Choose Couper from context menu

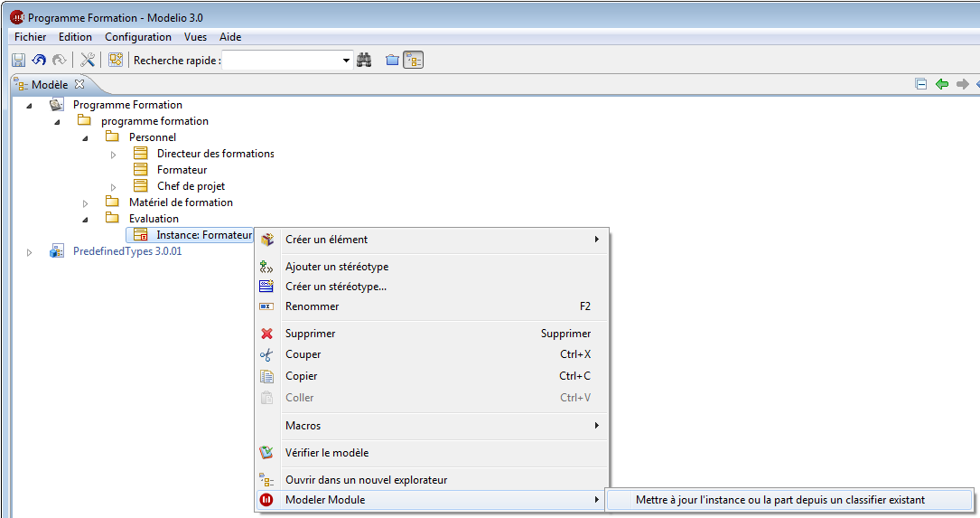pyautogui.click(x=431, y=354)
